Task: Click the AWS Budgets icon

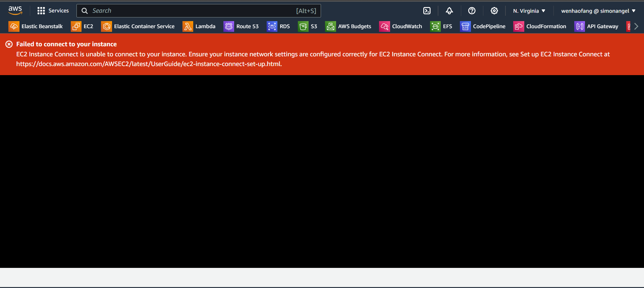Action: coord(330,26)
